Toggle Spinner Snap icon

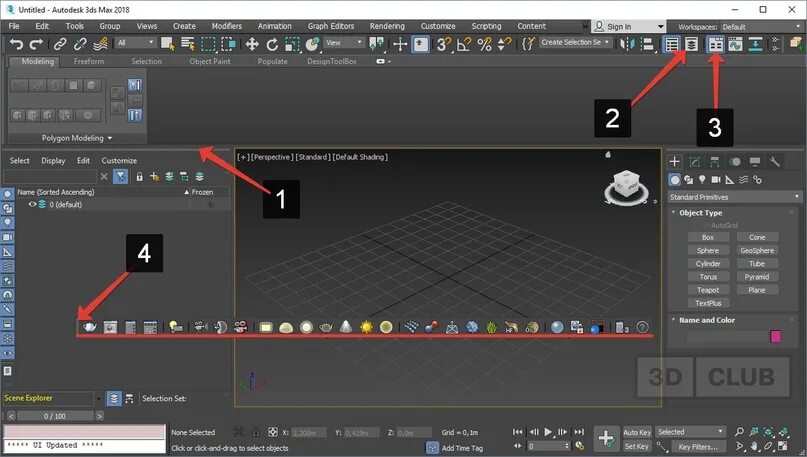504,44
